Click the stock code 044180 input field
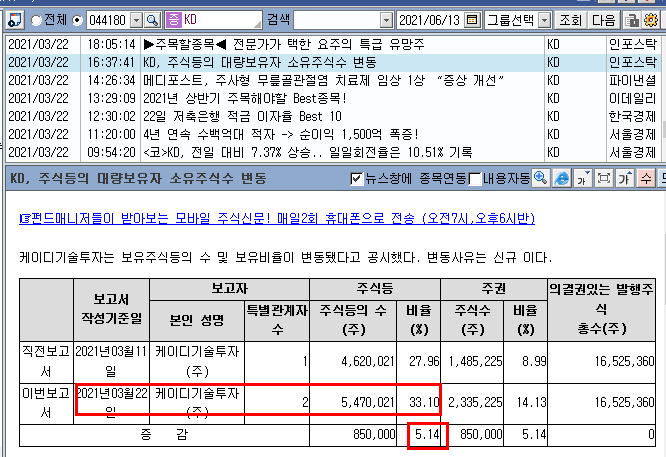The height and width of the screenshot is (457, 666). tap(108, 20)
